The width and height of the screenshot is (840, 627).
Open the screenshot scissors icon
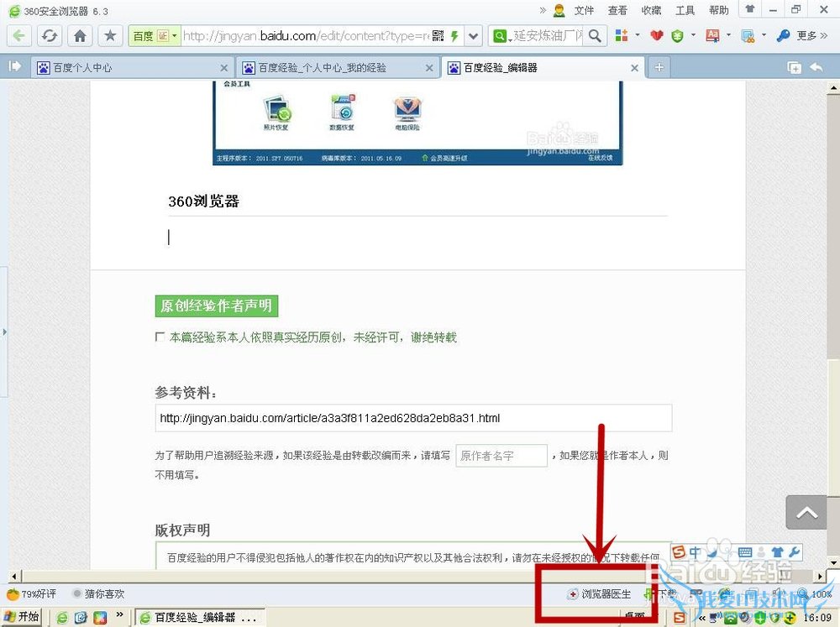748,36
